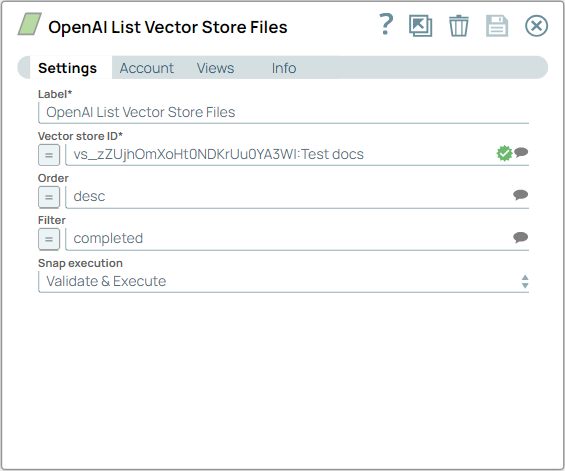Open the Views tab
This screenshot has width=565, height=471.
tap(215, 68)
